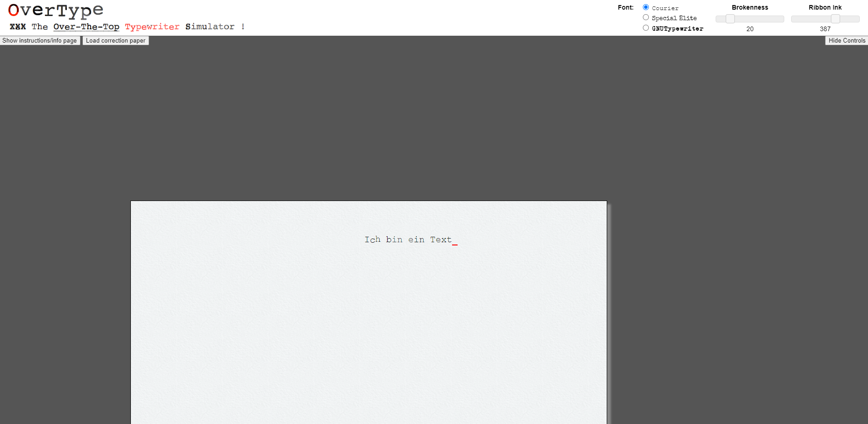Click the underlined Over-The-Top text
This screenshot has width=868, height=424.
86,27
